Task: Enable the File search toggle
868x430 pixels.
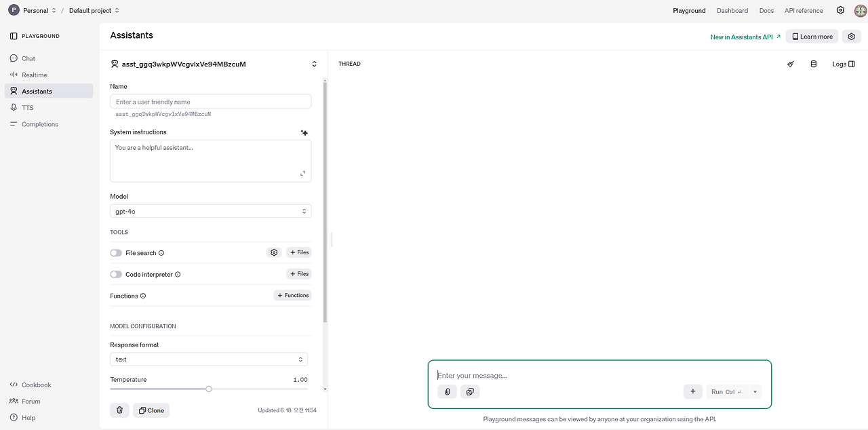Action: pos(116,253)
